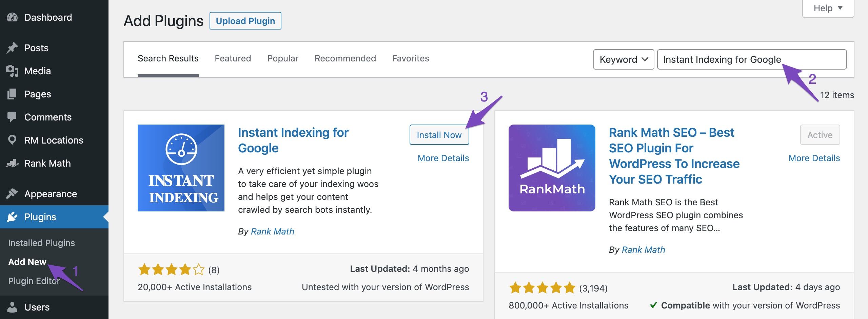
Task: Click the RM Locations pin icon
Action: 12,140
